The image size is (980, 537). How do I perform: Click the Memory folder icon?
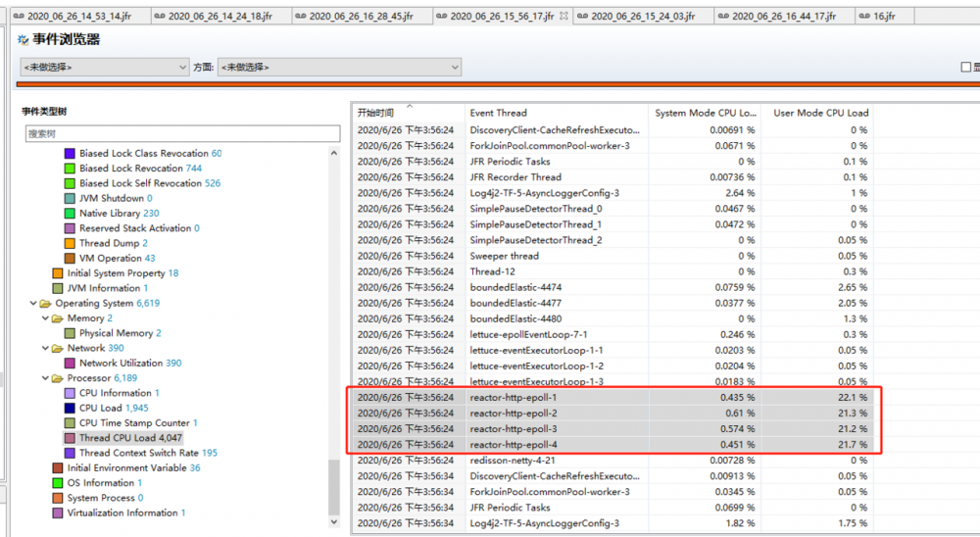[58, 318]
